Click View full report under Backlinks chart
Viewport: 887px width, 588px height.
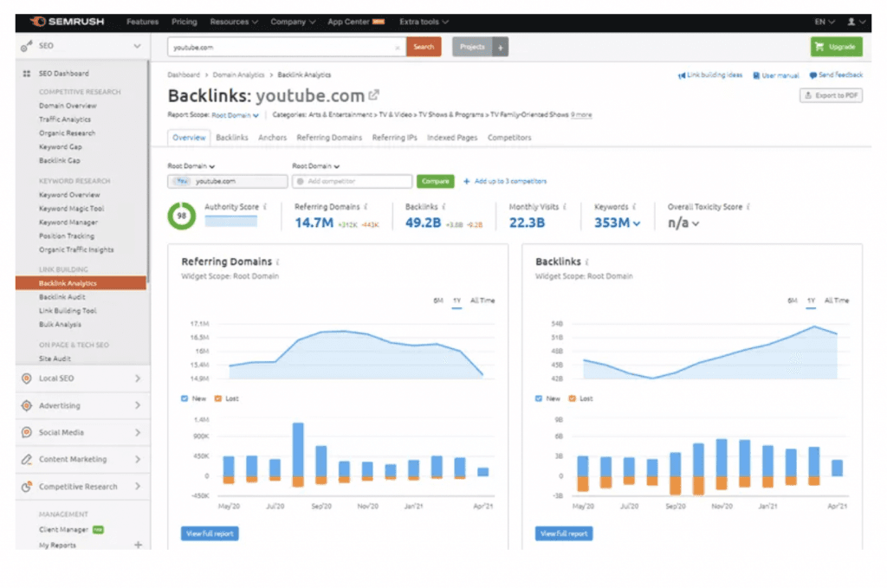pos(564,533)
